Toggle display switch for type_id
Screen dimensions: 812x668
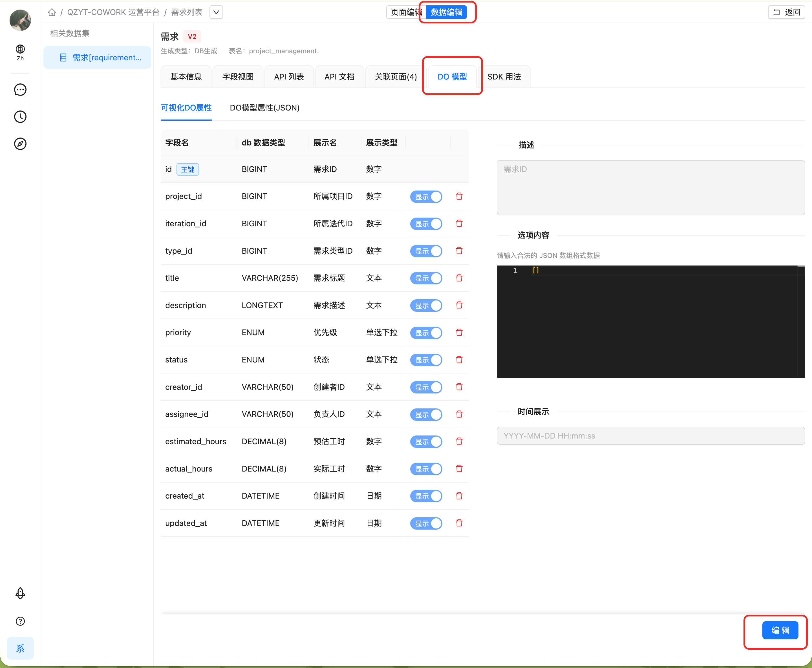pyautogui.click(x=426, y=251)
